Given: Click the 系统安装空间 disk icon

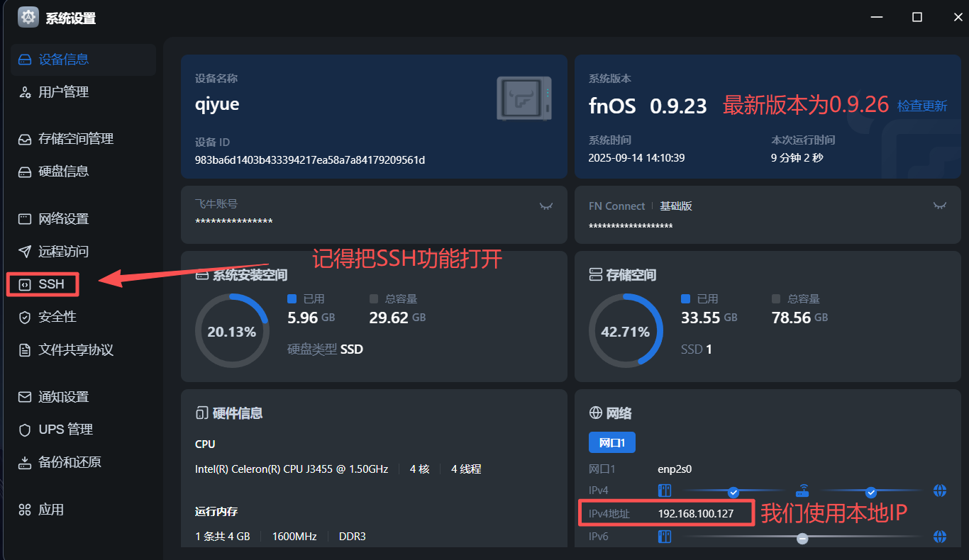Looking at the screenshot, I should coord(201,275).
